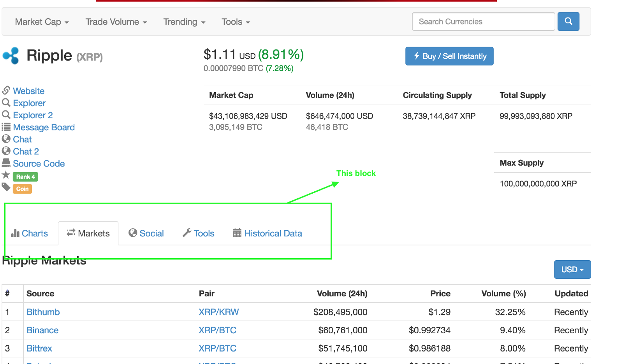Image resolution: width=623 pixels, height=364 pixels.
Task: Open the Bithumb source link
Action: coord(43,312)
